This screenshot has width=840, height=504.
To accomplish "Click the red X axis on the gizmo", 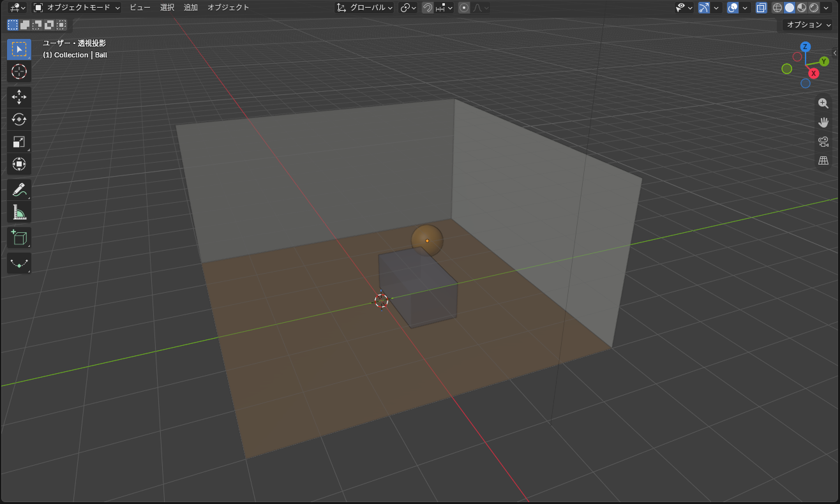I will pyautogui.click(x=814, y=73).
